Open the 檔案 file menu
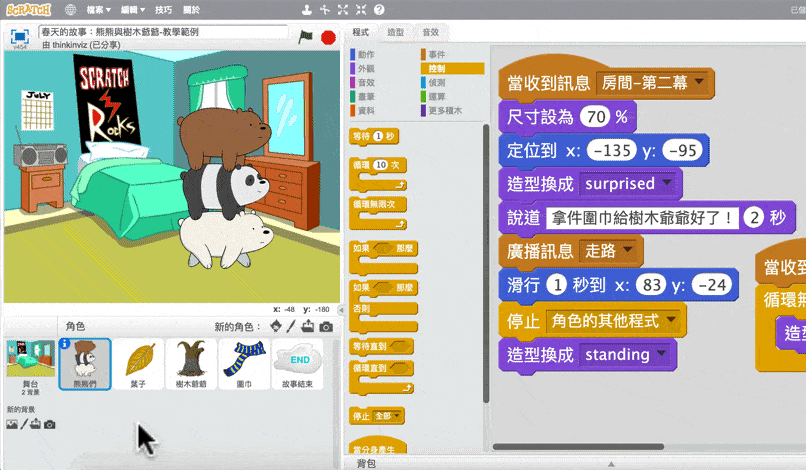 click(x=99, y=10)
